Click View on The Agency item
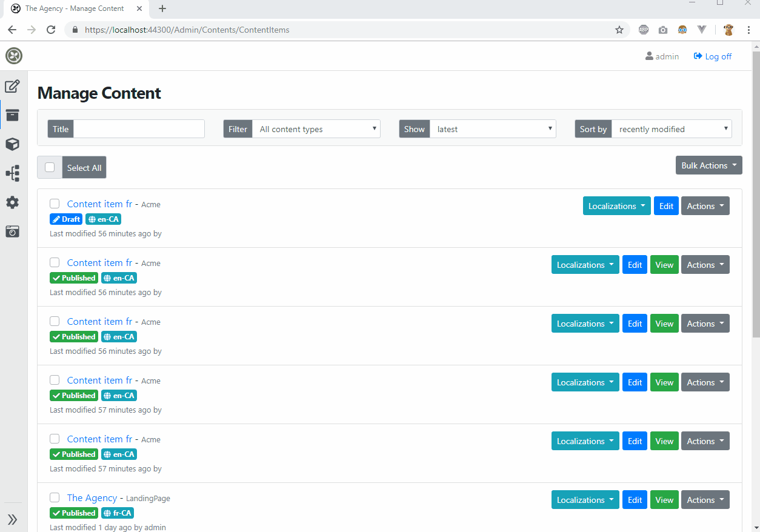 (664, 500)
